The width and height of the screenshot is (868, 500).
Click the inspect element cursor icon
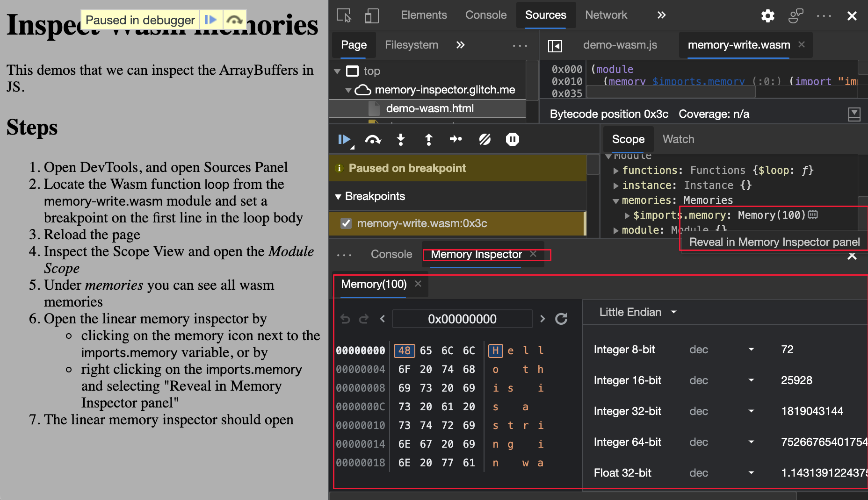point(343,15)
